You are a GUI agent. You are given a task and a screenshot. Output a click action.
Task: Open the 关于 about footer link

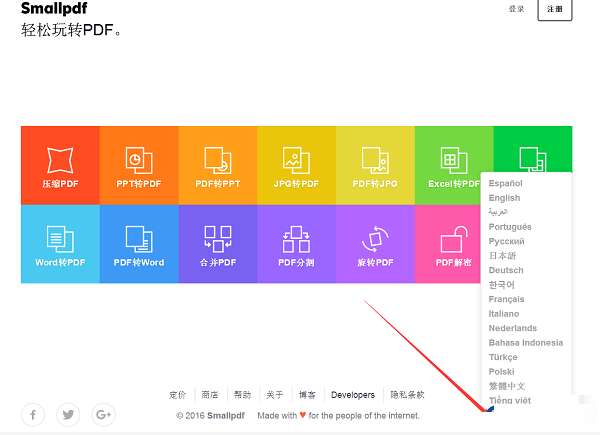[x=275, y=395]
